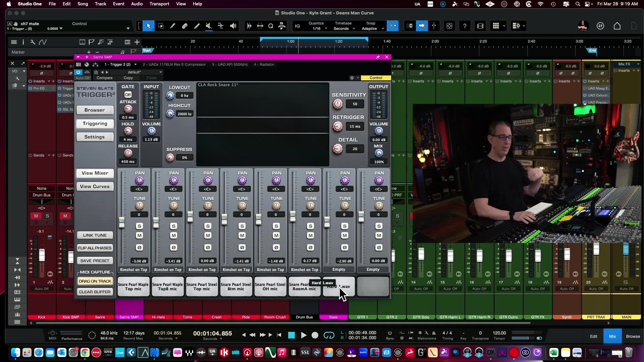Open the Trigger Settings page
644x362 pixels.
click(x=95, y=137)
